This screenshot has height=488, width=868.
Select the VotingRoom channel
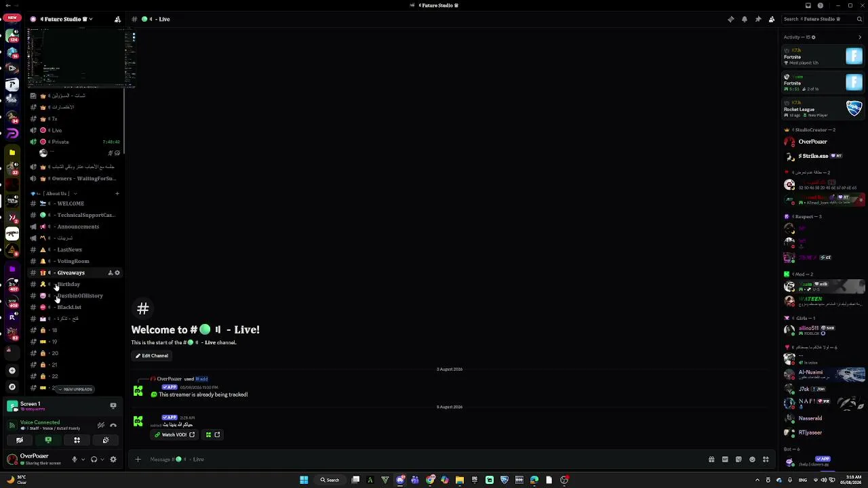pyautogui.click(x=75, y=261)
